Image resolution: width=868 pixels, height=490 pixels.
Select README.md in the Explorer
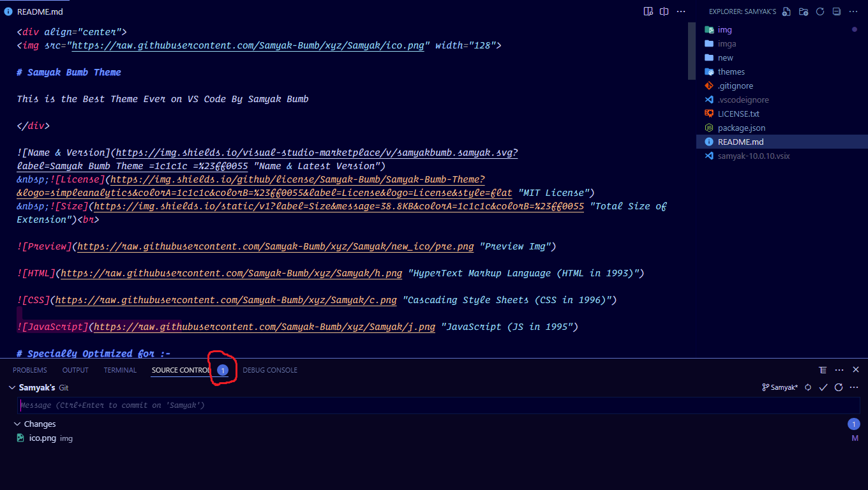(740, 142)
